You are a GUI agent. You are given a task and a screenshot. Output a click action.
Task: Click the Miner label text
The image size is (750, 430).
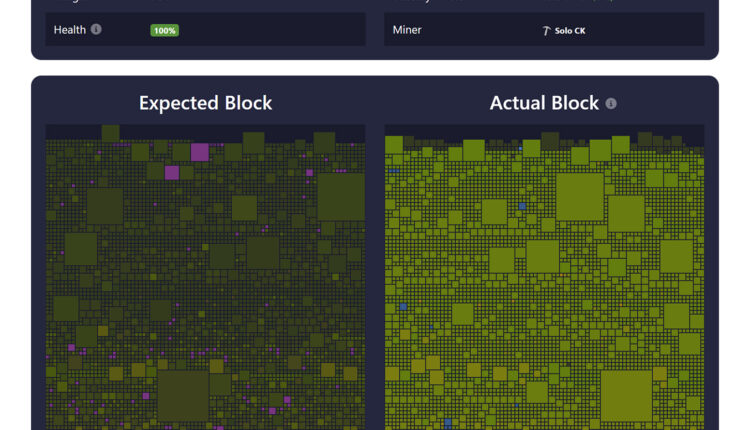pos(407,30)
